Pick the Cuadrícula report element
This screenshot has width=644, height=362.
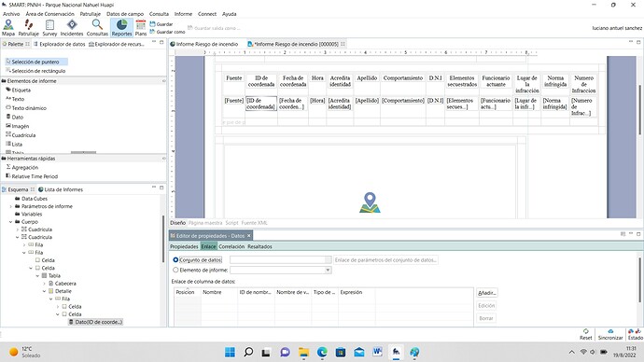pos(21,135)
